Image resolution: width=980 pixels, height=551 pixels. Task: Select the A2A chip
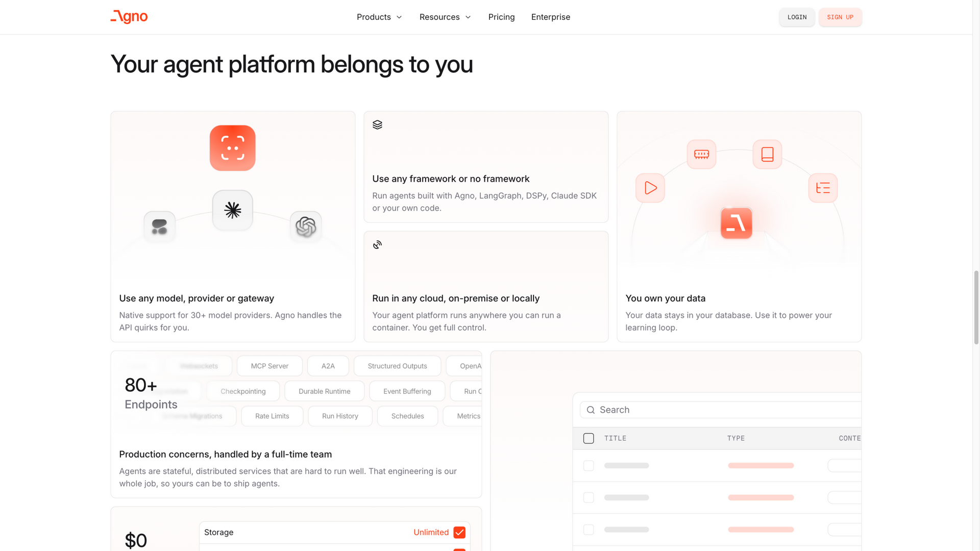coord(328,366)
